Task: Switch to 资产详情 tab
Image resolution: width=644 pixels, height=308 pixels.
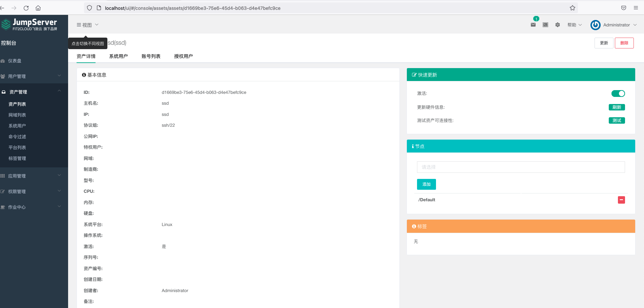Action: [x=86, y=56]
